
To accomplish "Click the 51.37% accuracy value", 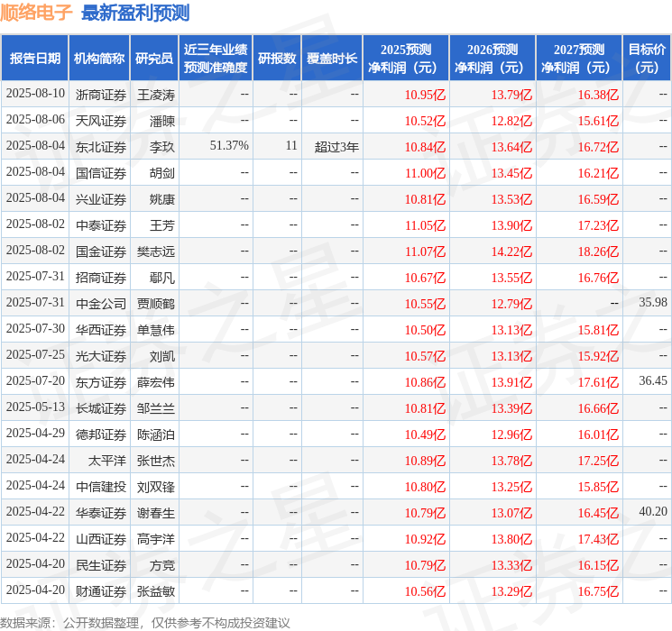I will [x=229, y=146].
